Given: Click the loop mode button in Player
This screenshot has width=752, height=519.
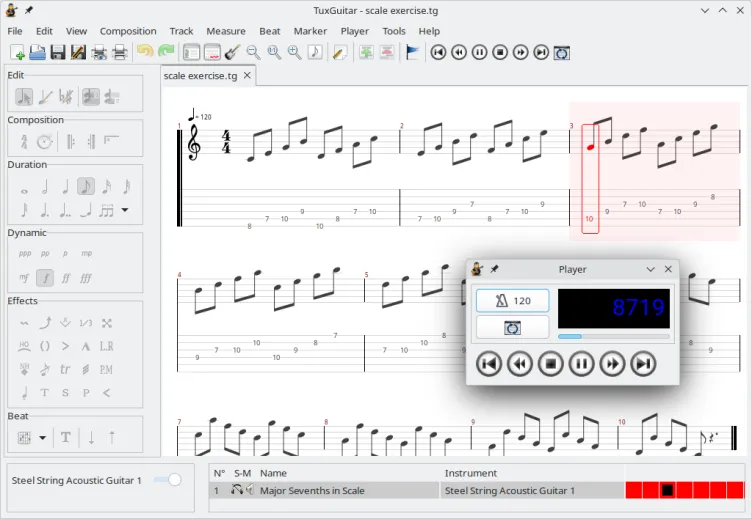Looking at the screenshot, I should [512, 327].
